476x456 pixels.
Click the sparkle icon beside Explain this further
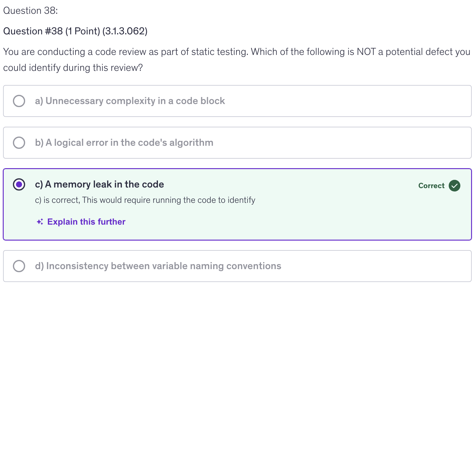[40, 222]
